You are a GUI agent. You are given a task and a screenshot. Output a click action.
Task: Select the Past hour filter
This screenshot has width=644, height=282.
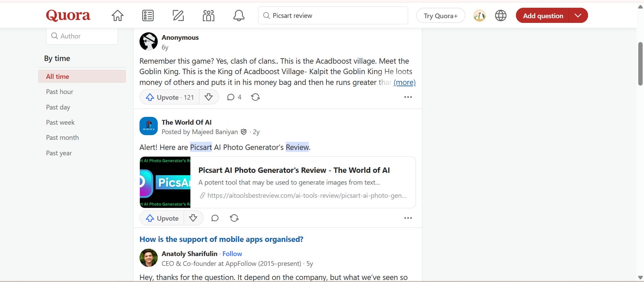coord(60,92)
